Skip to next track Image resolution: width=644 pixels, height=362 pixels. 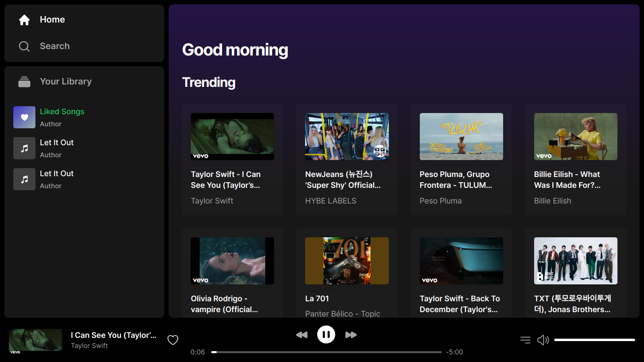point(351,335)
